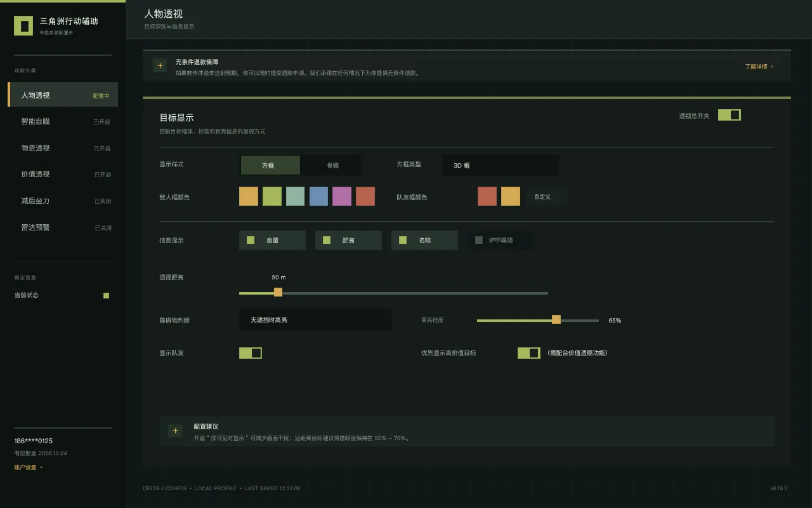Pick the orange 敌人框颜色 swatch
812x508 pixels.
pos(249,196)
